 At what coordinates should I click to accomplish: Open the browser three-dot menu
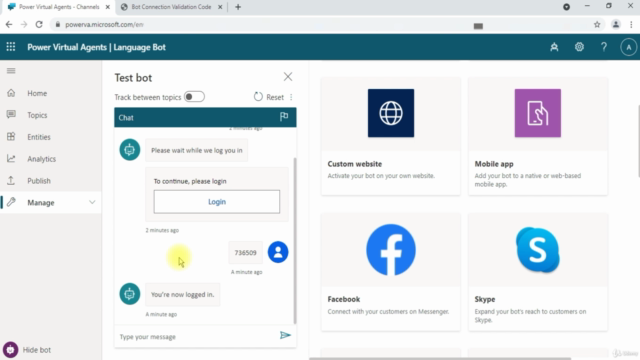(631, 24)
